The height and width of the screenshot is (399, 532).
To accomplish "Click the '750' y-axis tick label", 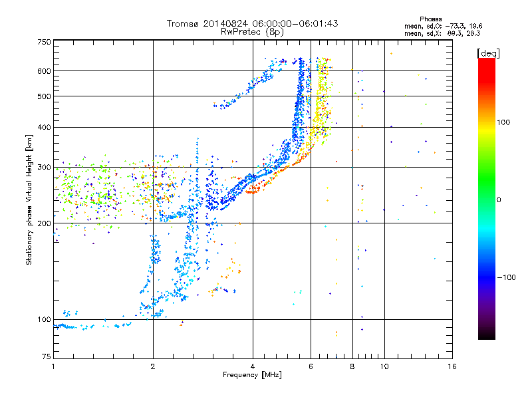I will (44, 42).
